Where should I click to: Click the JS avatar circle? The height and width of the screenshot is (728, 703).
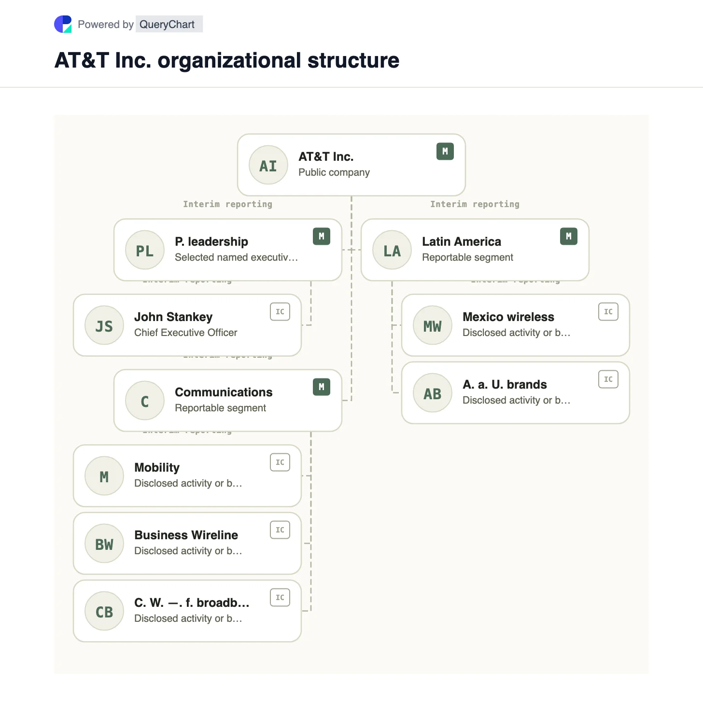pos(104,325)
